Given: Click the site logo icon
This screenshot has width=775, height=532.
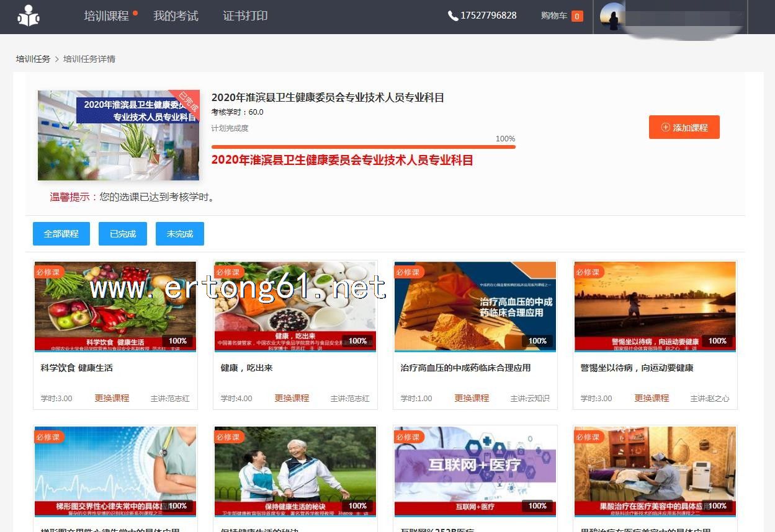Looking at the screenshot, I should click(x=28, y=16).
